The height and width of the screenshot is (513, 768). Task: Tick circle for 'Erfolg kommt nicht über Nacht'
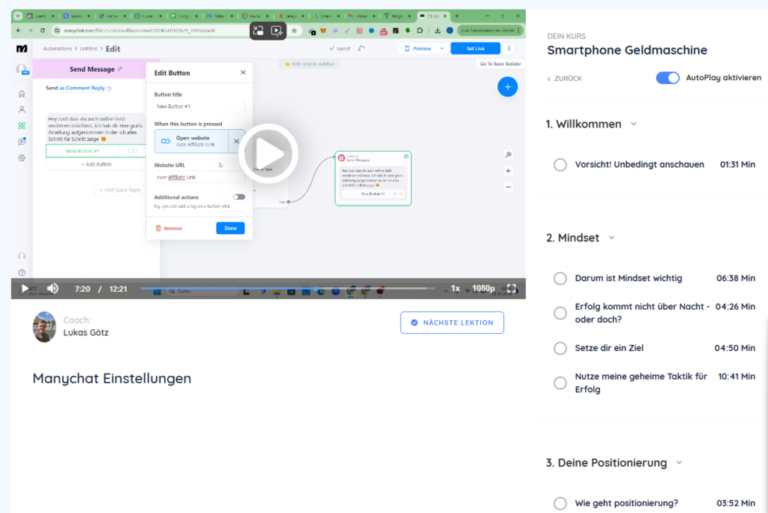pyautogui.click(x=560, y=313)
